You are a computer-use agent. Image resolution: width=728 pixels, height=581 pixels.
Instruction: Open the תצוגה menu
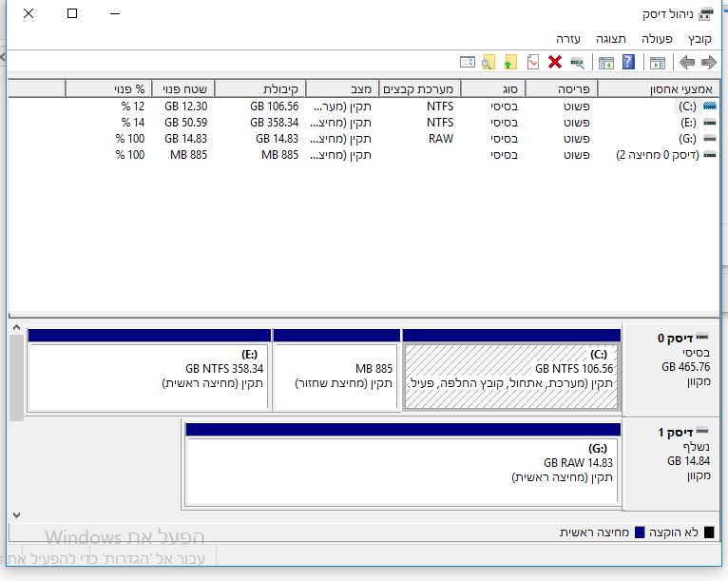[611, 39]
